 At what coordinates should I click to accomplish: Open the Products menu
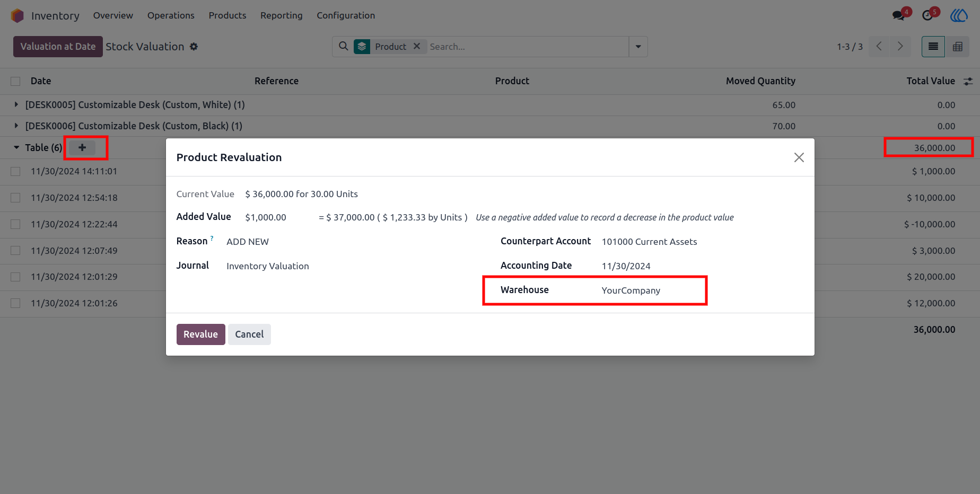(227, 15)
